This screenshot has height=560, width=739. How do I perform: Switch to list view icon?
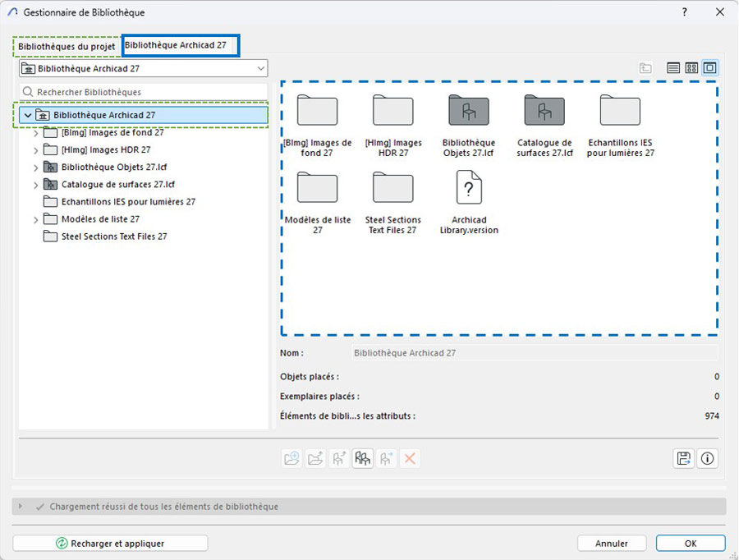[x=673, y=68]
